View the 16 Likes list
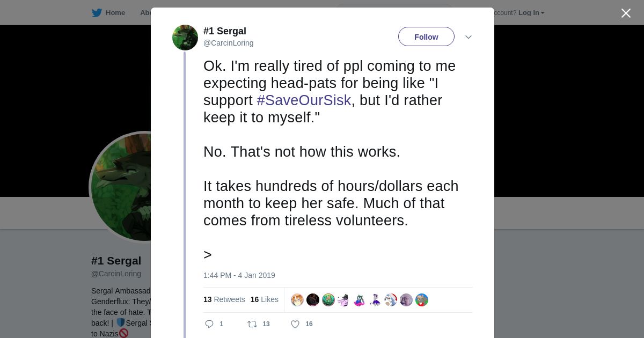 [264, 299]
